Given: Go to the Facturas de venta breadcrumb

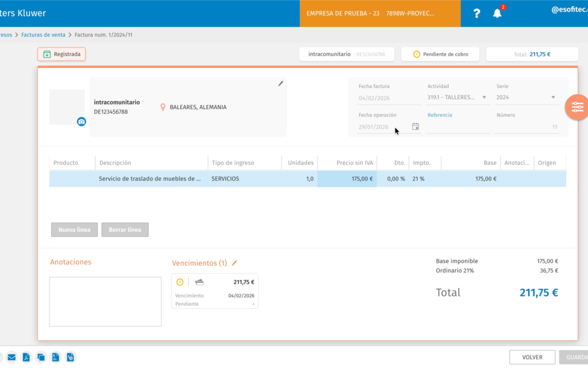Looking at the screenshot, I should point(43,34).
